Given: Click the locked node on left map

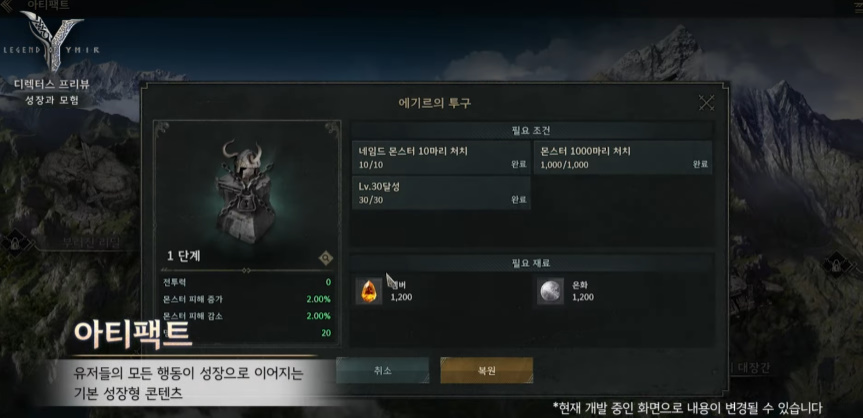Looking at the screenshot, I should click(15, 242).
